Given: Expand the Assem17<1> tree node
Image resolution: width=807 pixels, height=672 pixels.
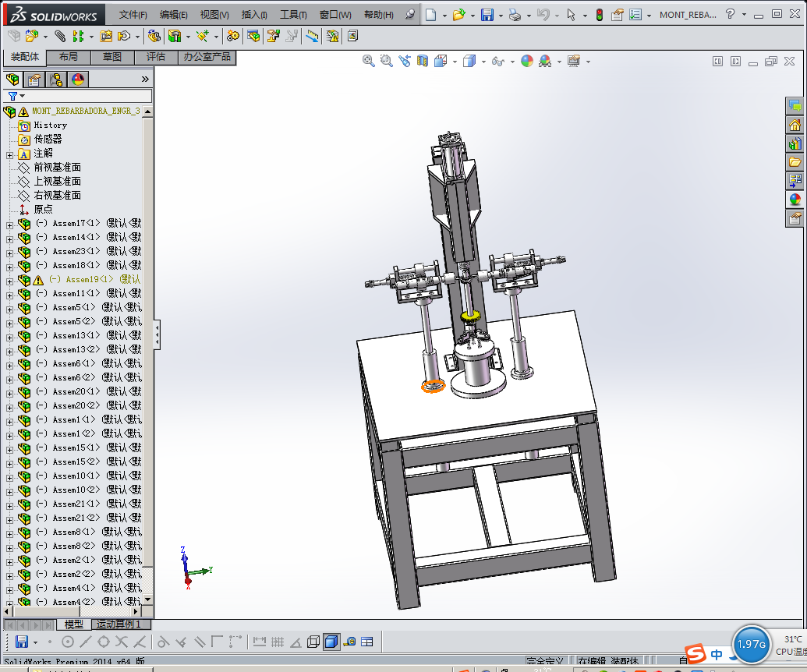Looking at the screenshot, I should 9,225.
